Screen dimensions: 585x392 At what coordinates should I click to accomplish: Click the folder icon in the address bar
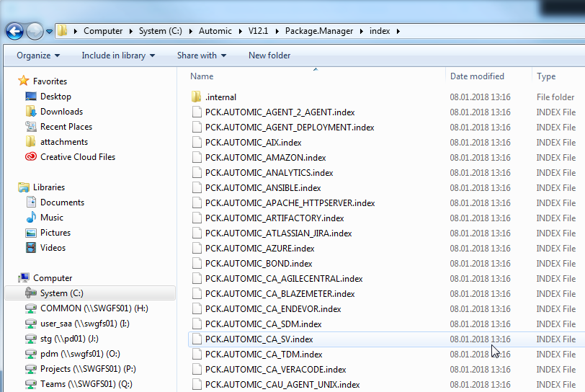click(62, 30)
